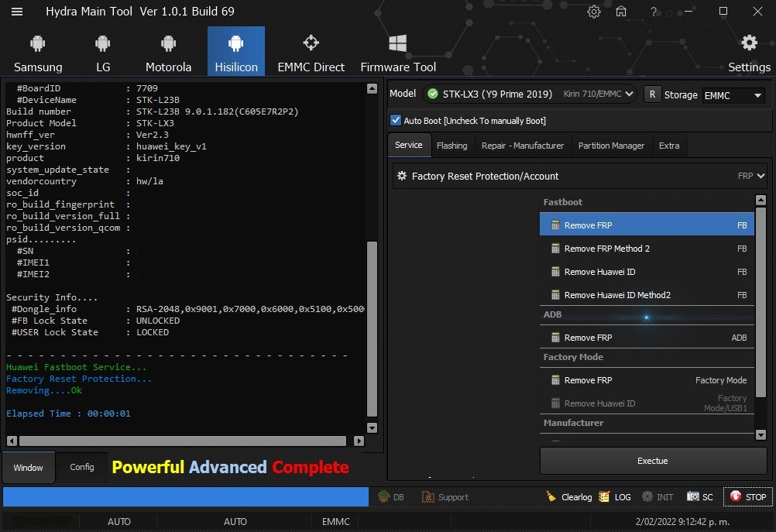Switch to the Flashing tab
Viewport: 776px width, 532px height.
(452, 146)
